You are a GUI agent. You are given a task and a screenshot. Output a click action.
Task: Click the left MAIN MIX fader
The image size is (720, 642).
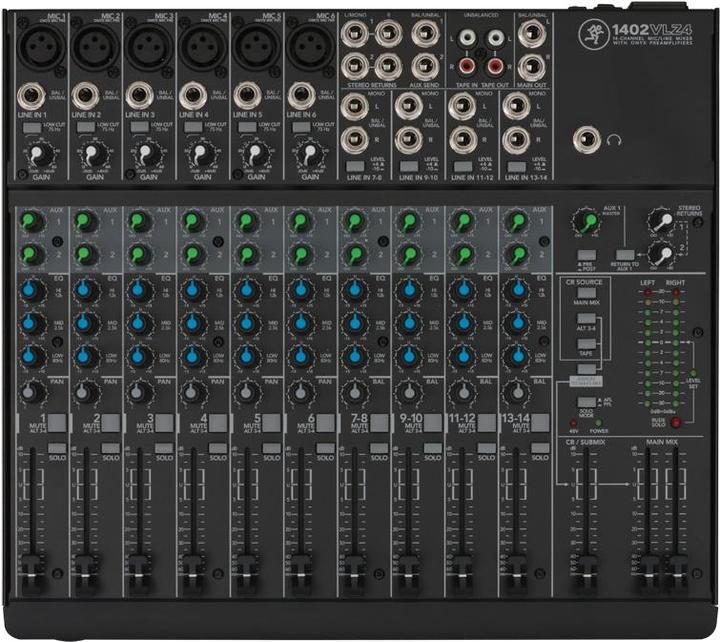tap(648, 573)
